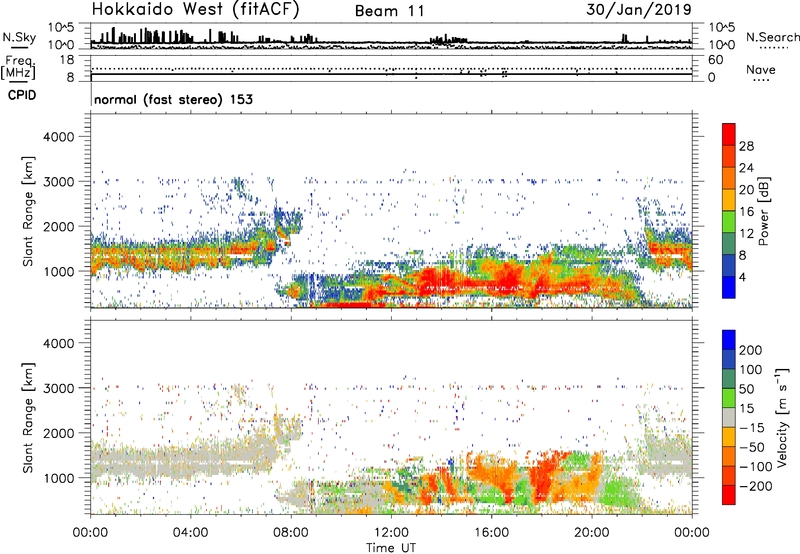Click the 'CPID' row label
The image size is (800, 554).
click(x=21, y=95)
